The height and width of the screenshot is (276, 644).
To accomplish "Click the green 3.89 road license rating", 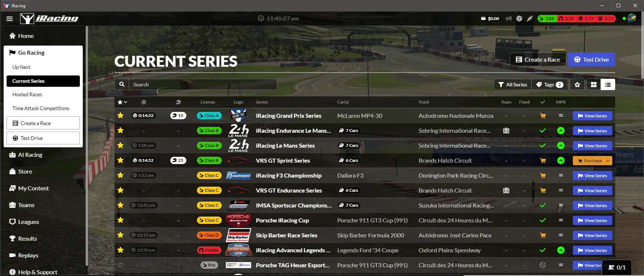I will click(547, 19).
